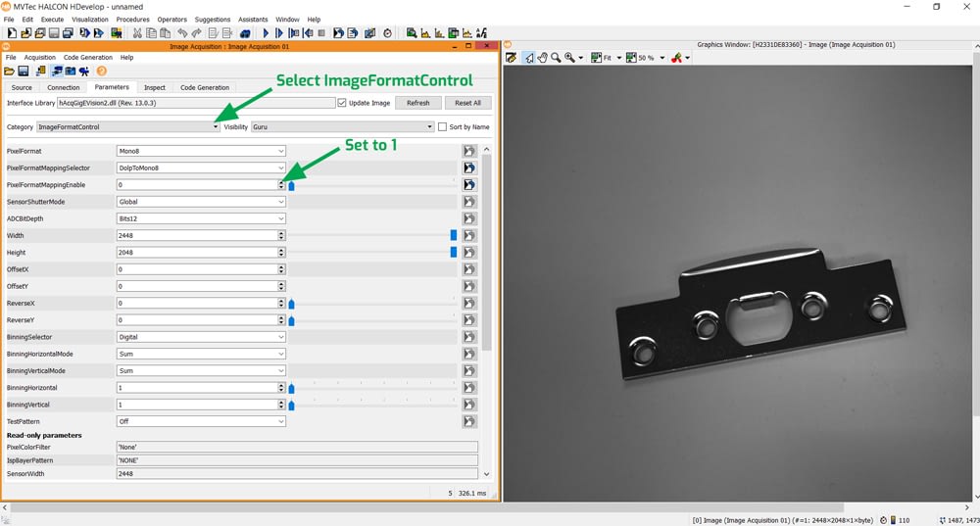Screen dimensions: 980x526
Task: Click the ReverseX slider handle
Action: pos(291,304)
